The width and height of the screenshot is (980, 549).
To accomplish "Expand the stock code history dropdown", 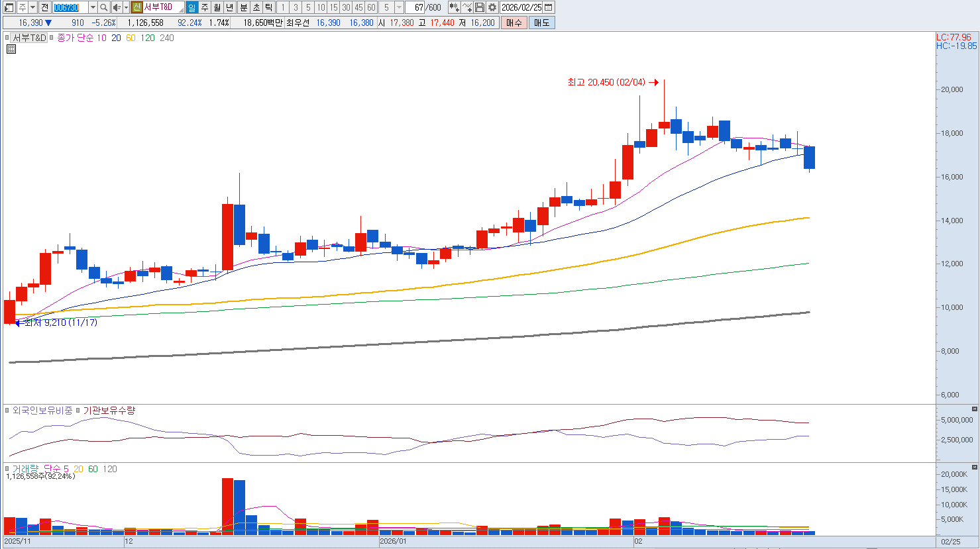I will (x=93, y=7).
